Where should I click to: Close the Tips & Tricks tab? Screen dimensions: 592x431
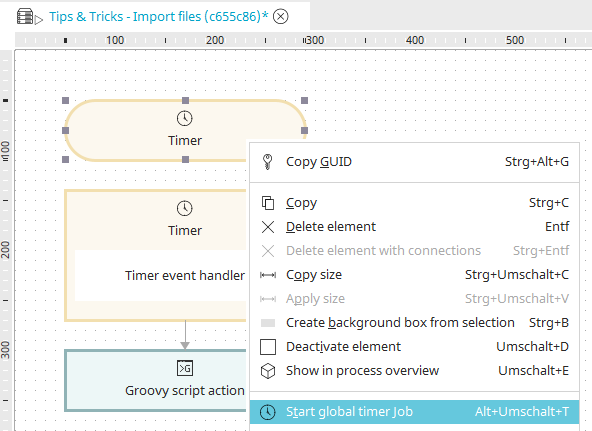click(x=281, y=17)
